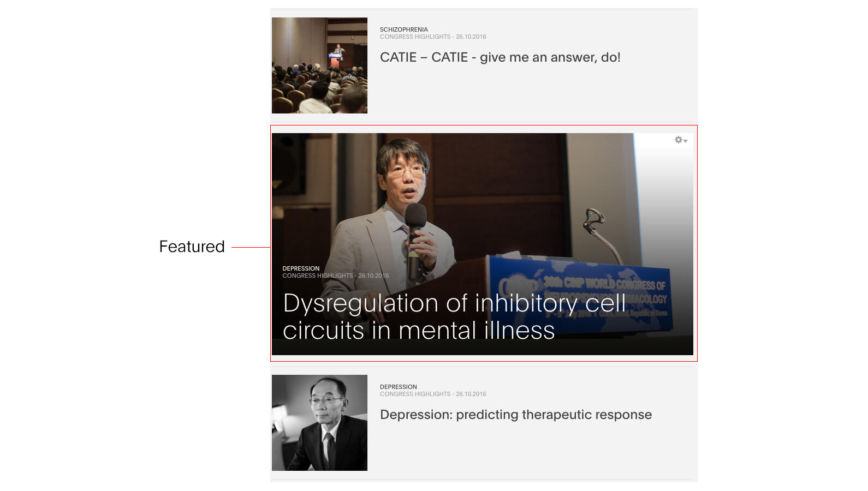Select DEPRESSION label on the featured banner

pos(301,268)
